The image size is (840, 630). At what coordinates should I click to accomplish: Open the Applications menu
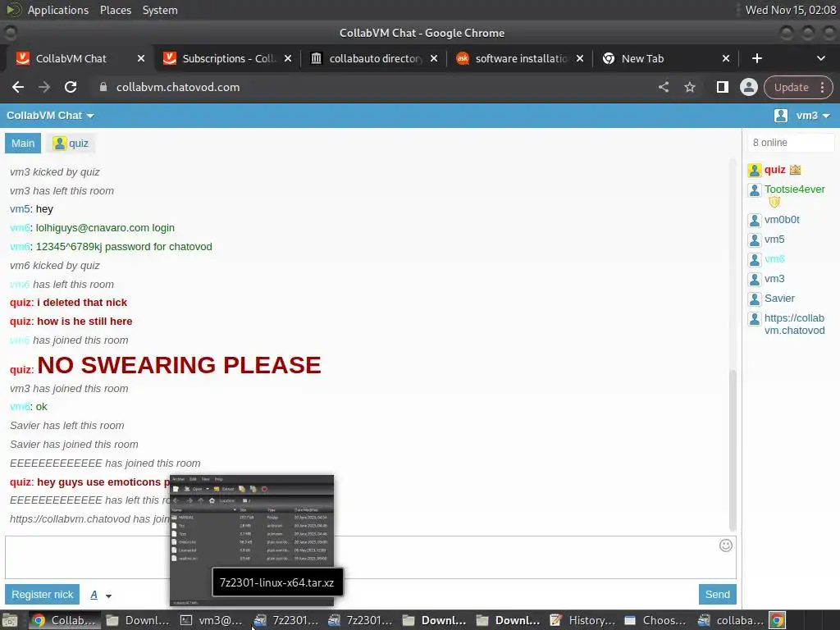[58, 10]
